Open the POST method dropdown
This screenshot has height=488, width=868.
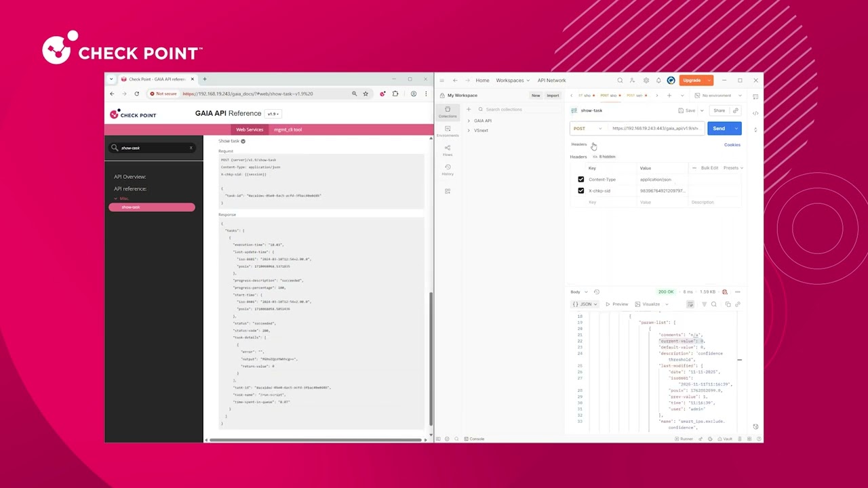point(587,129)
